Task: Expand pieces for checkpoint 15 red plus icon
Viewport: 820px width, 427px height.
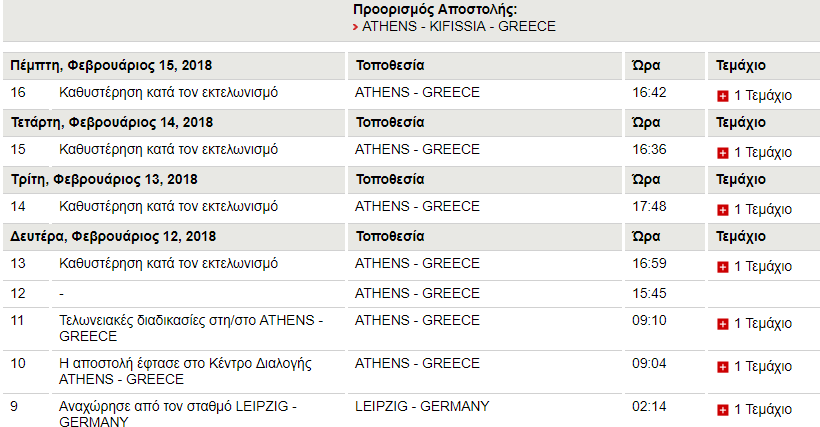Action: click(723, 153)
